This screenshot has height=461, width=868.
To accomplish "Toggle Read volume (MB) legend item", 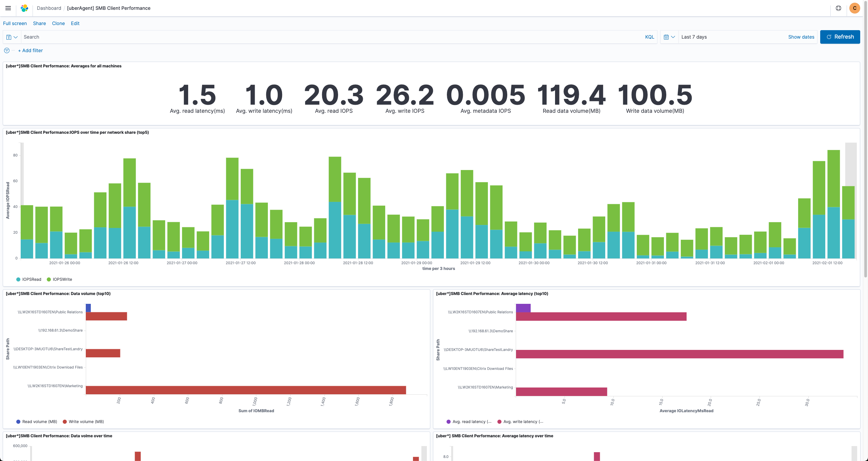I will click(x=39, y=422).
